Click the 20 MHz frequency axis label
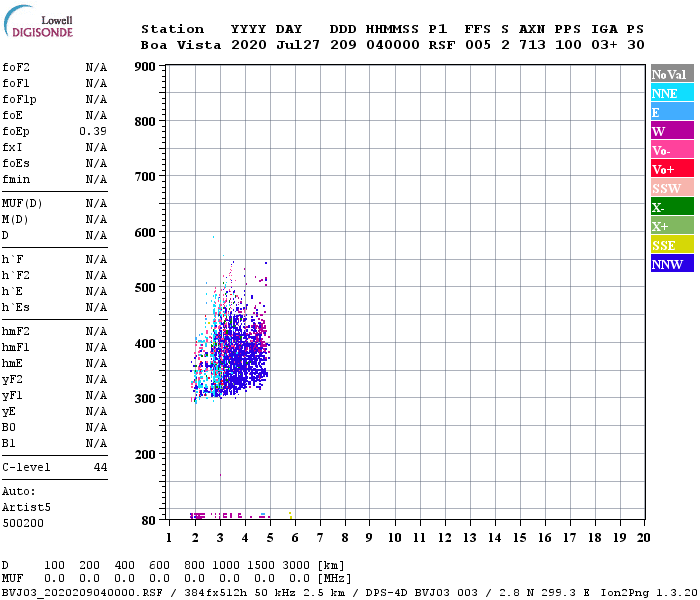 pyautogui.click(x=643, y=538)
